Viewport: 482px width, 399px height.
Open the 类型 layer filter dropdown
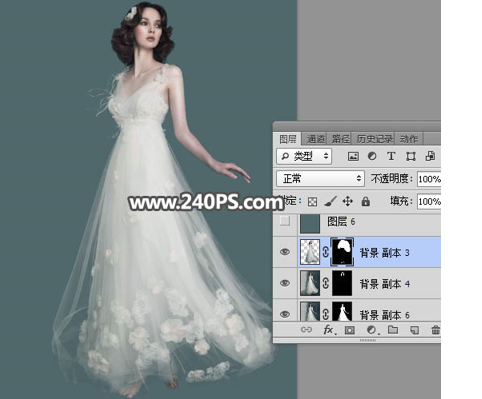304,156
